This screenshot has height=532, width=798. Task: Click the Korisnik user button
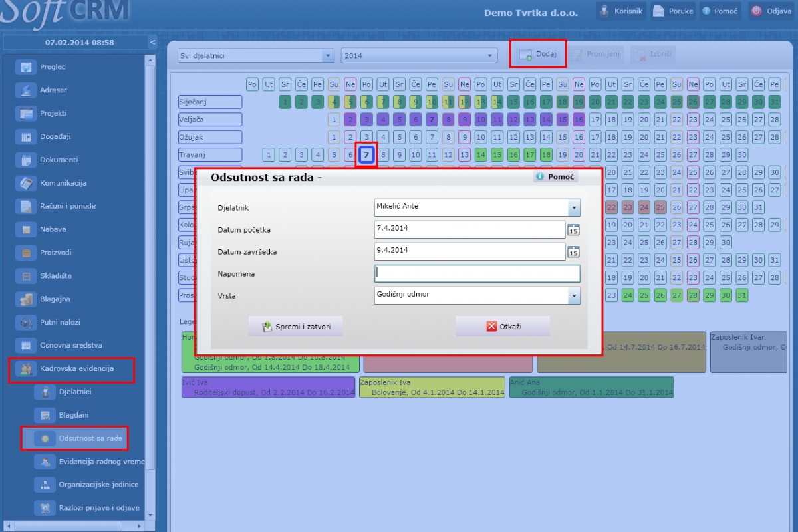coord(620,11)
